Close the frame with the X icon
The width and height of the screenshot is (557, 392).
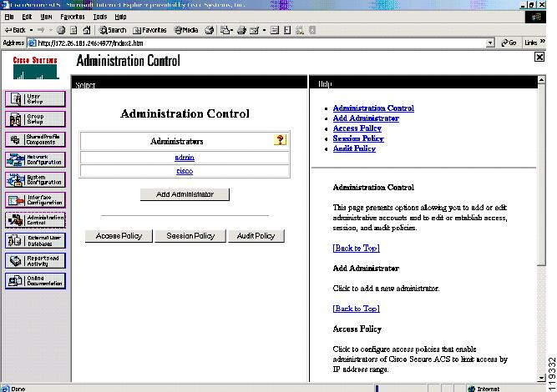click(x=539, y=57)
